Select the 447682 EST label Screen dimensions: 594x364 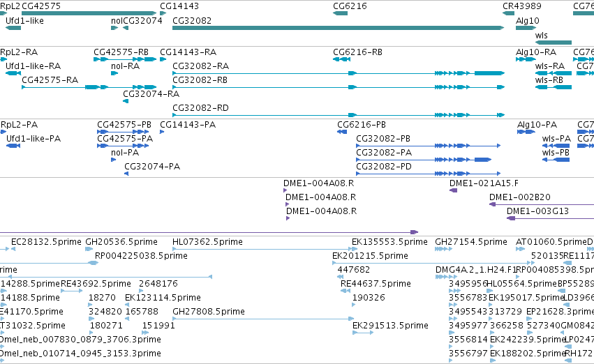tap(354, 270)
